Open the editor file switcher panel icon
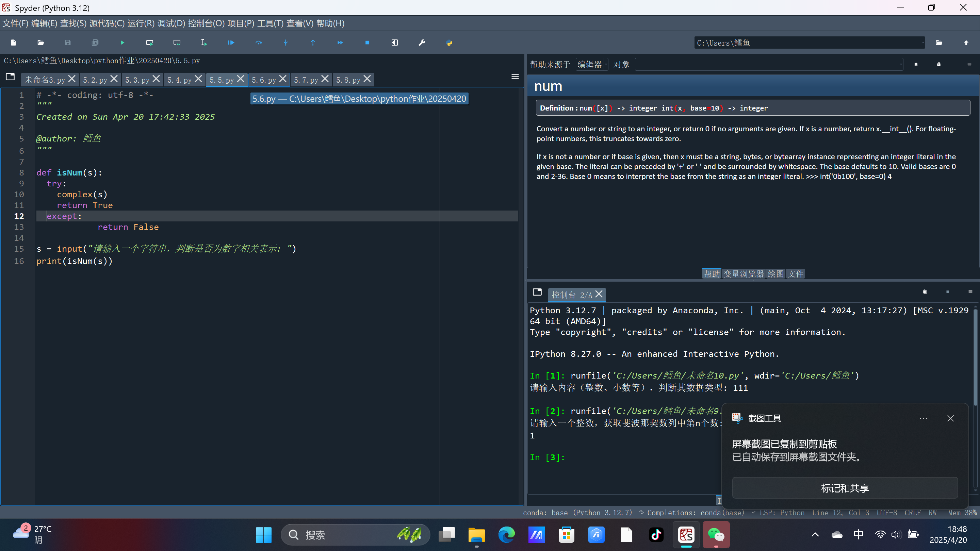 (x=10, y=77)
